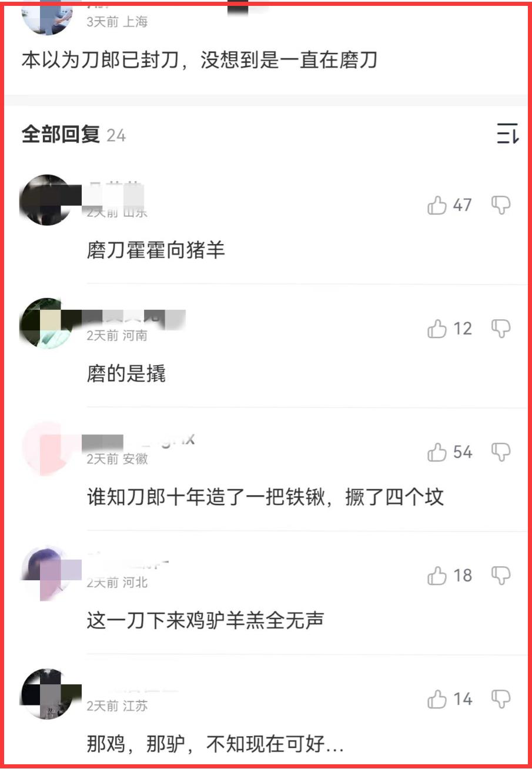Open the reply sort order menu

point(507,134)
